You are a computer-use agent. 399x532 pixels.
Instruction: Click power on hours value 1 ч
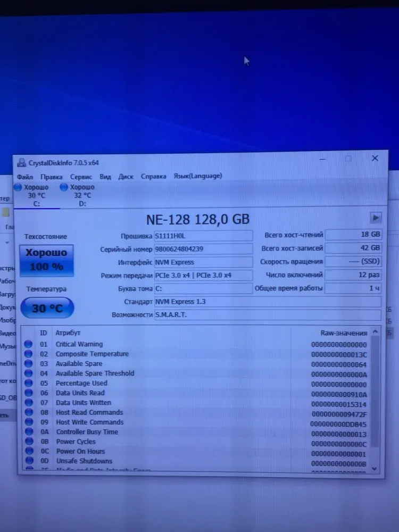(353, 288)
